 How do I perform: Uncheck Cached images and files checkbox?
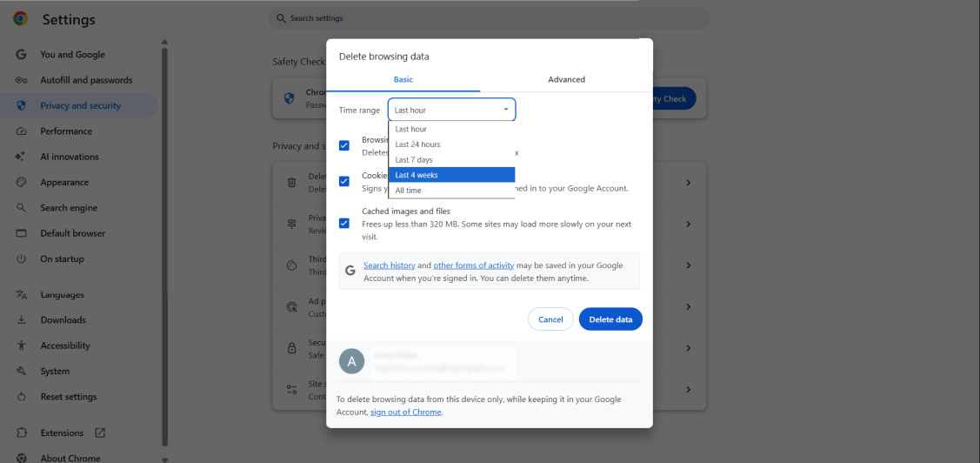pos(343,224)
